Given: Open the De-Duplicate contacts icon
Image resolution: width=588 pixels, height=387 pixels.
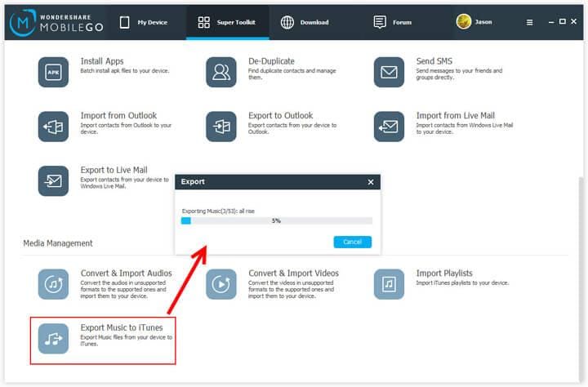Looking at the screenshot, I should 221,72.
